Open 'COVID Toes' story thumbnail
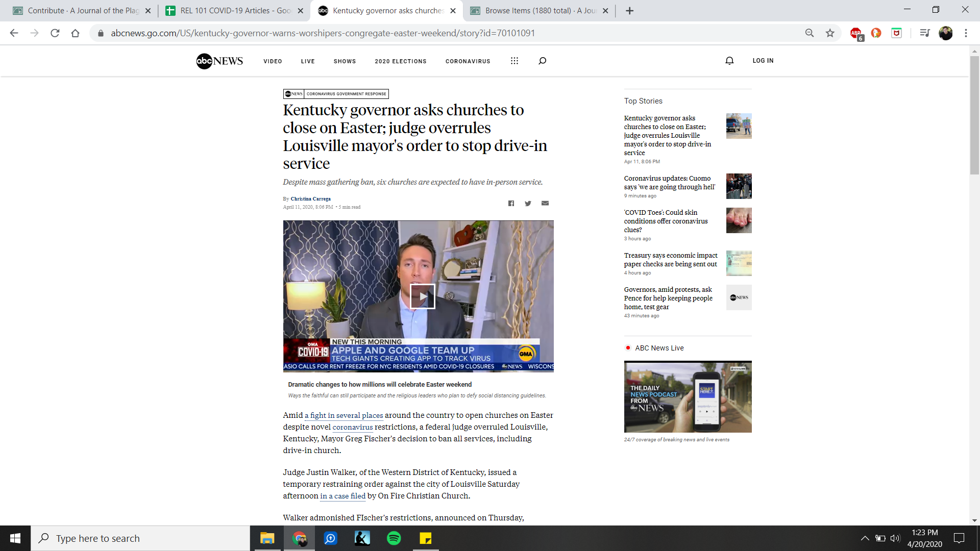 [x=739, y=220]
